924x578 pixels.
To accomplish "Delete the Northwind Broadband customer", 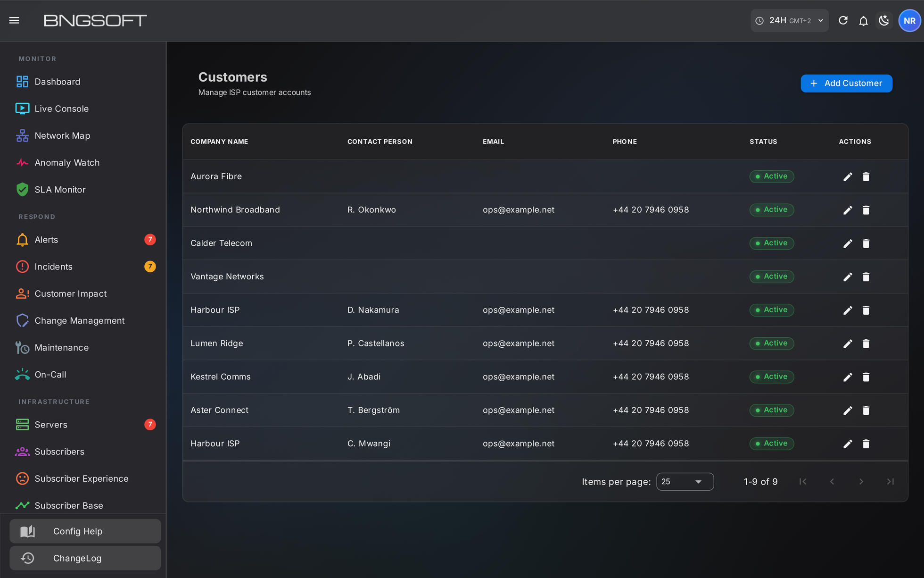I will point(866,210).
